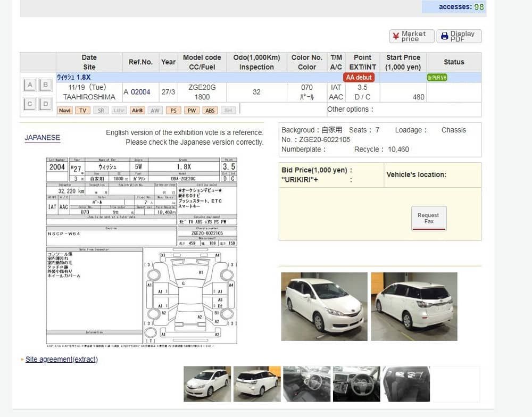Image resolution: width=532 pixels, height=417 pixels.
Task: Open the Site agreement(extract) link
Action: (62, 360)
